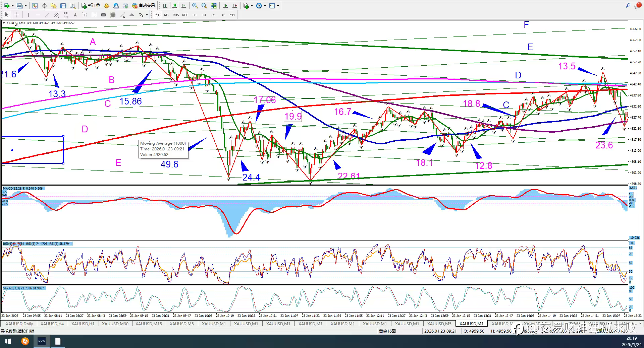This screenshot has width=644, height=348.
Task: Switch chart to candlestick mode
Action: click(x=174, y=6)
